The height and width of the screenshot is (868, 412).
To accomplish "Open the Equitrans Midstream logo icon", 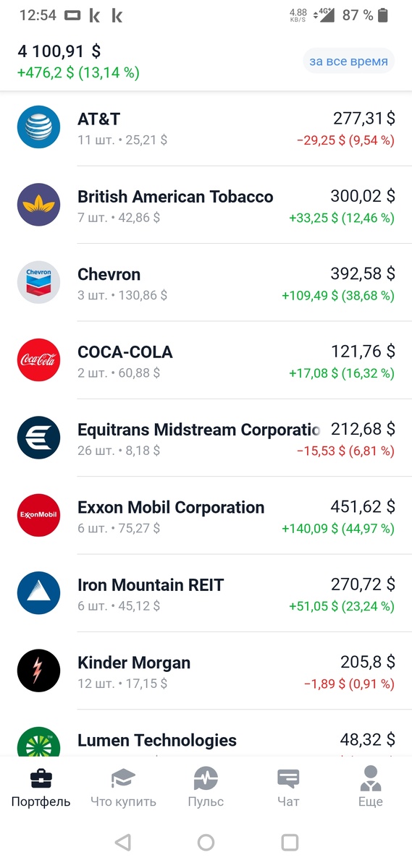I will tap(38, 438).
